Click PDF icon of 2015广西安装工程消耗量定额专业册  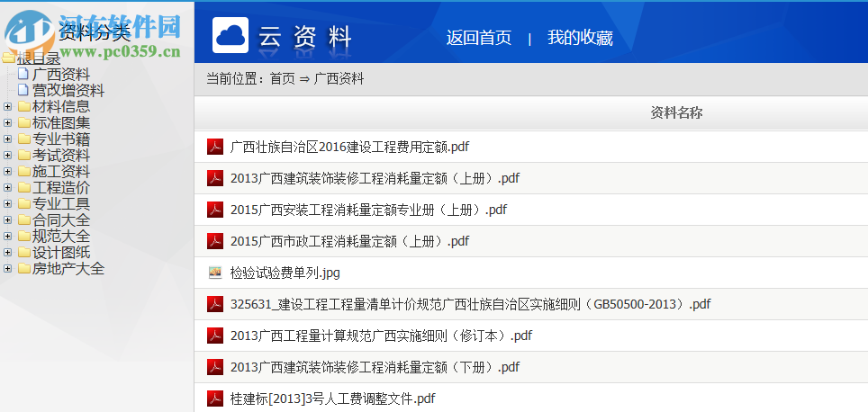(215, 210)
